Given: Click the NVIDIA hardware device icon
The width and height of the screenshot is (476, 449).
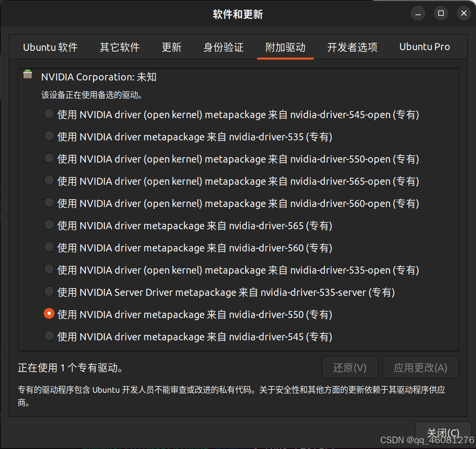Looking at the screenshot, I should [x=28, y=74].
